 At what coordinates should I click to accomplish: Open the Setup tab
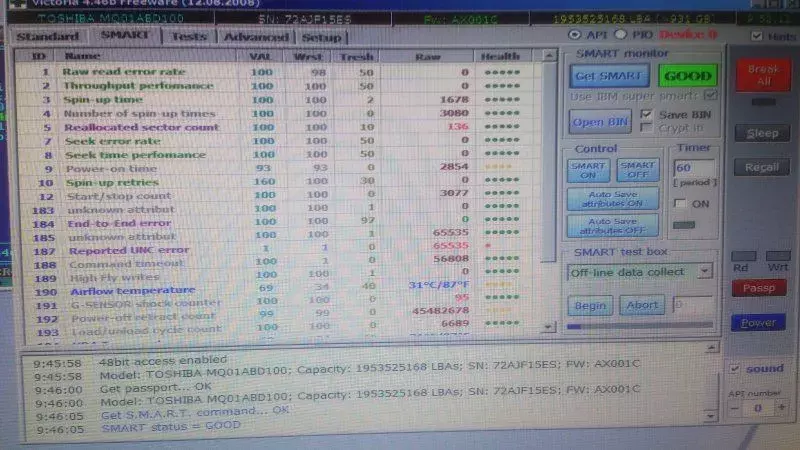pyautogui.click(x=321, y=37)
